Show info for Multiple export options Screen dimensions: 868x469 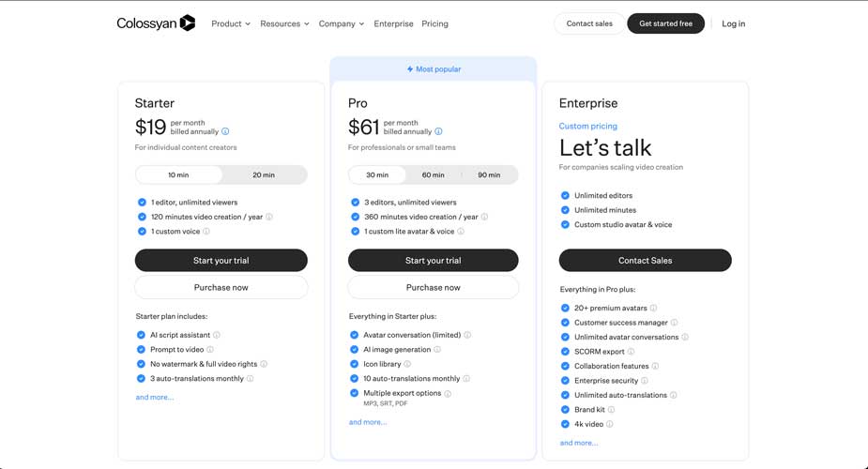(448, 393)
